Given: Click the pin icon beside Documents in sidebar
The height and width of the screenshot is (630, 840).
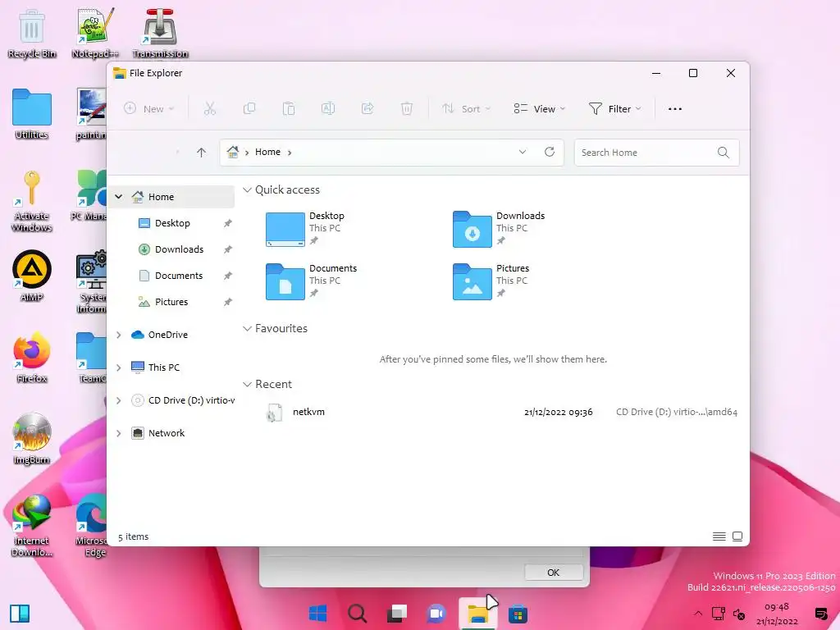Looking at the screenshot, I should click(x=228, y=276).
